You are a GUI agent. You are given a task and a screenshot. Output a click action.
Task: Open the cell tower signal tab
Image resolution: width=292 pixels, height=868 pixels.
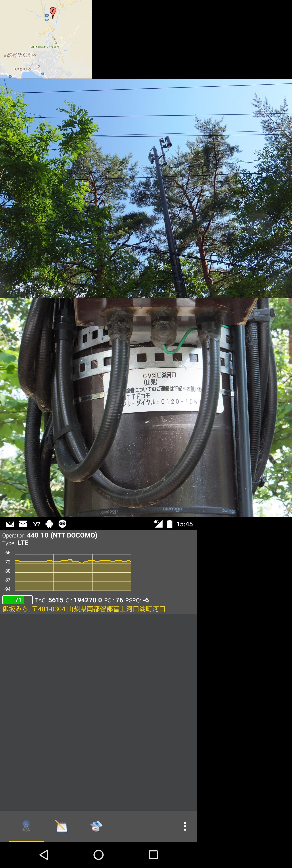click(26, 826)
